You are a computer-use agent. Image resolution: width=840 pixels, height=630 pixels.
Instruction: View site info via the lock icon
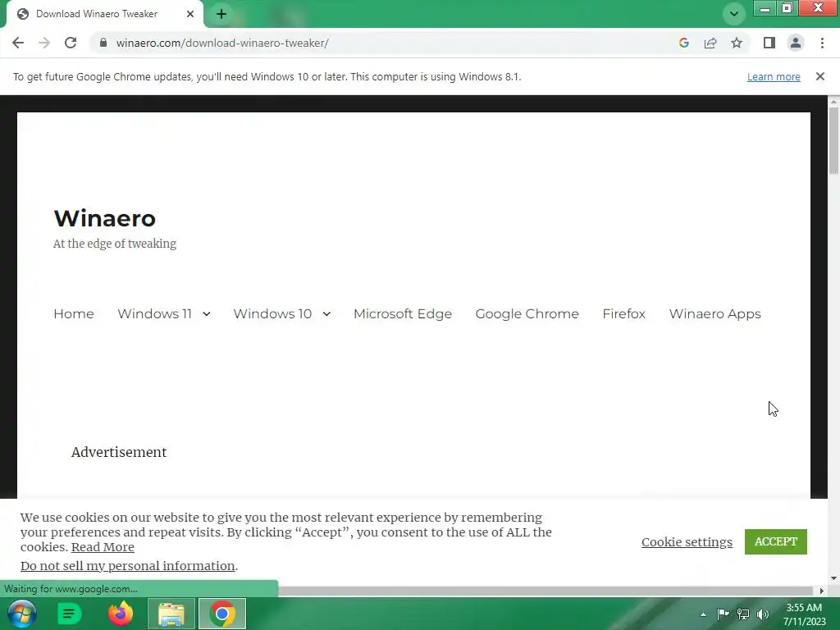click(103, 43)
